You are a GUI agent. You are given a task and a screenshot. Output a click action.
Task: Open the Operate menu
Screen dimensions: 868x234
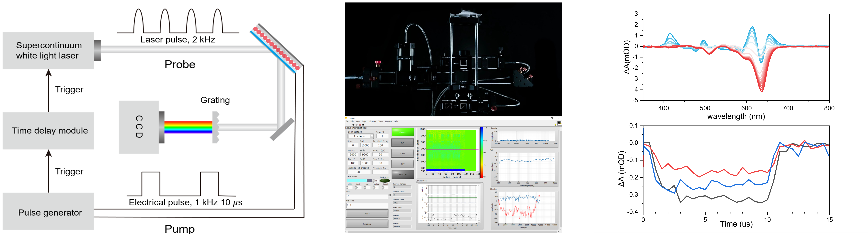(373, 121)
